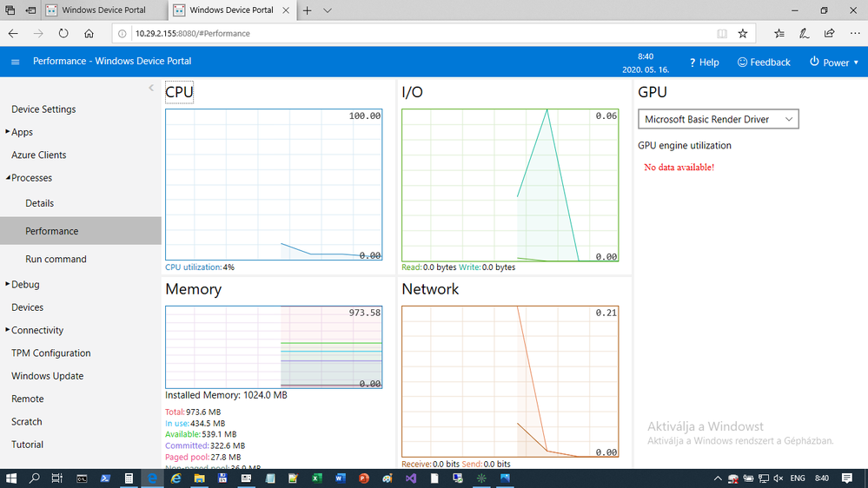Open File Explorer from taskbar
Image resolution: width=868 pixels, height=488 pixels.
pyautogui.click(x=199, y=478)
